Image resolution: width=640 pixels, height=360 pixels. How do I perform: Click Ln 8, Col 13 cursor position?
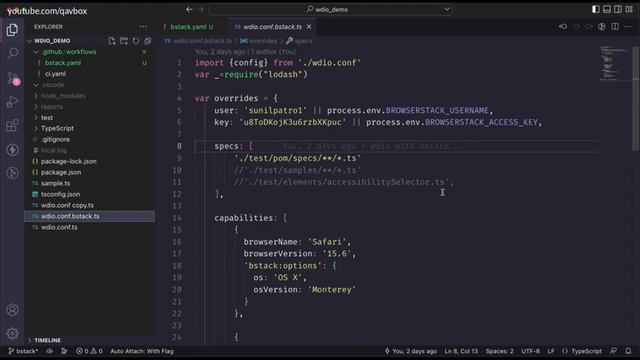(x=461, y=351)
